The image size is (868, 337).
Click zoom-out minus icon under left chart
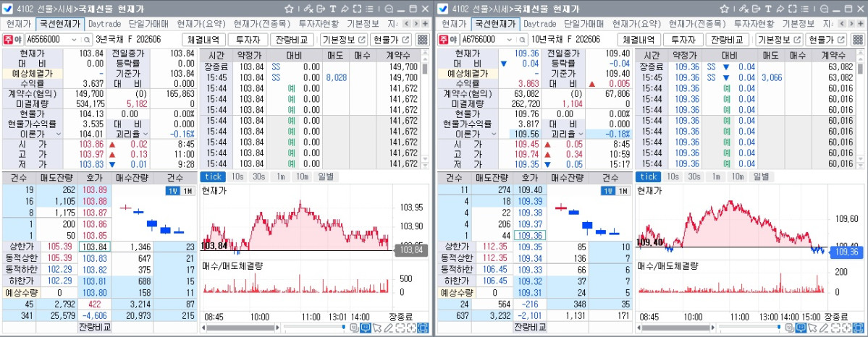tap(400, 328)
